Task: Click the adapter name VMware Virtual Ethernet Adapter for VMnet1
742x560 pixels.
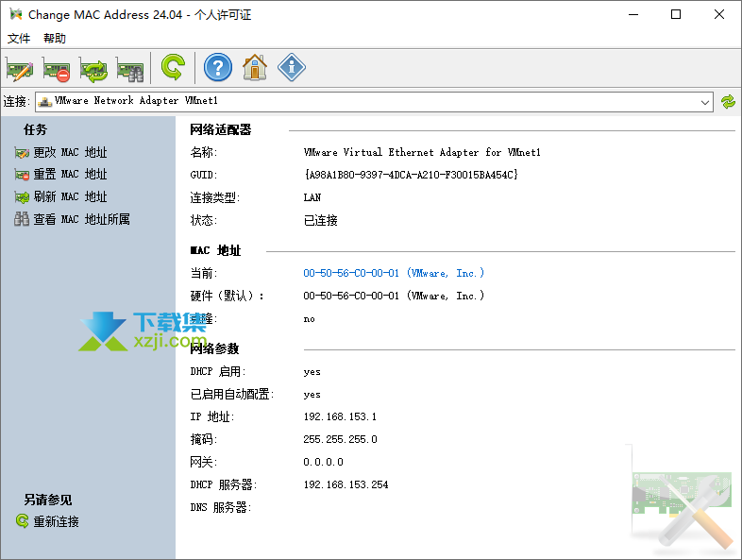Action: click(422, 152)
